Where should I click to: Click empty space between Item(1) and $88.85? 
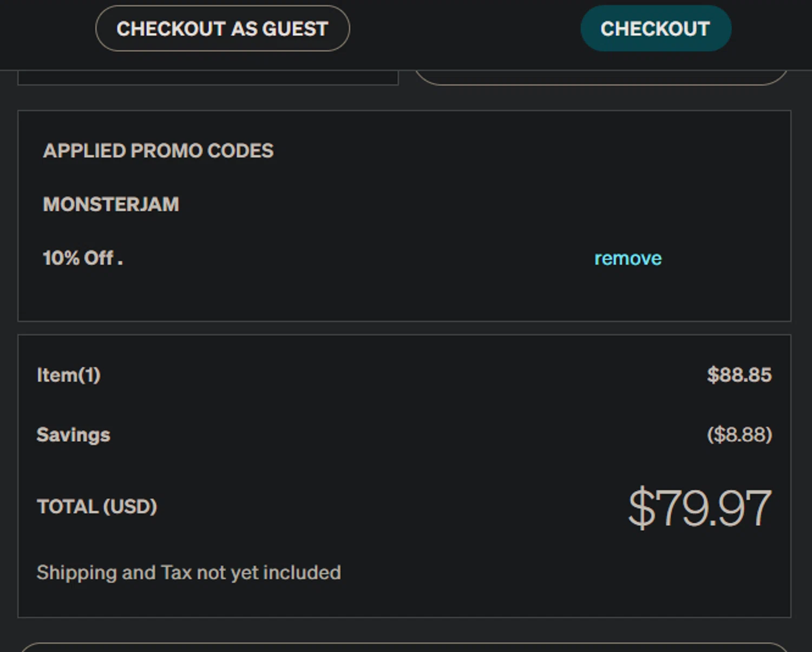coord(406,375)
